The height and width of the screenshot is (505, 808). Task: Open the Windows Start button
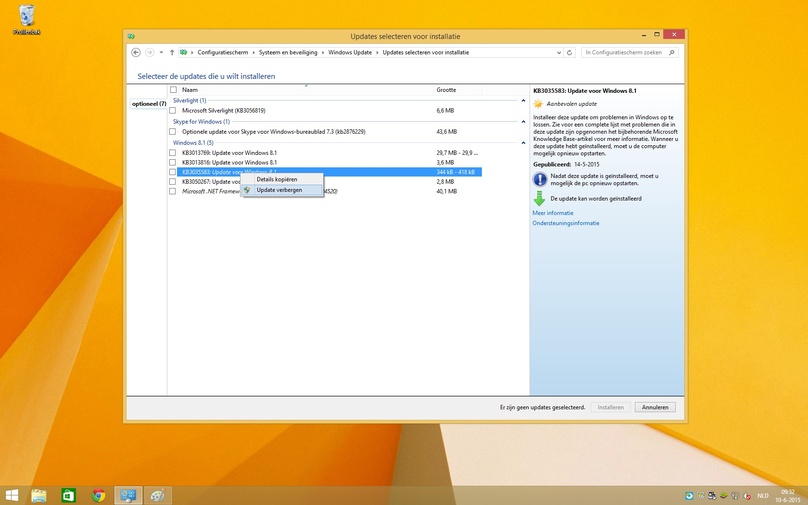(11, 496)
